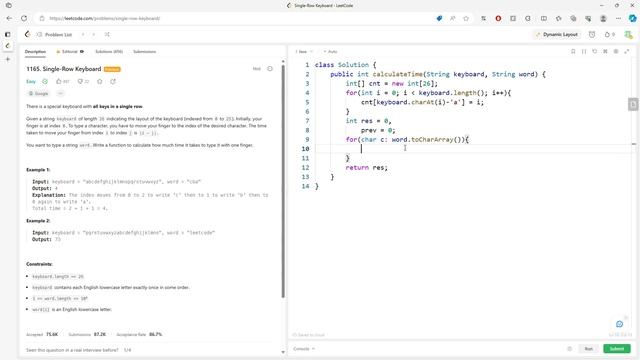
Task: Place the cursor on code line 10
Action: 473,149
